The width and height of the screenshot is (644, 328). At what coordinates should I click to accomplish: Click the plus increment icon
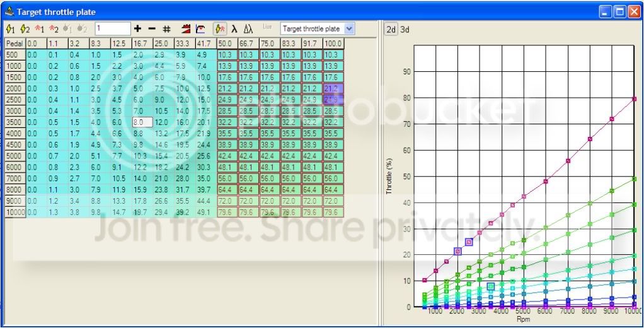click(137, 29)
